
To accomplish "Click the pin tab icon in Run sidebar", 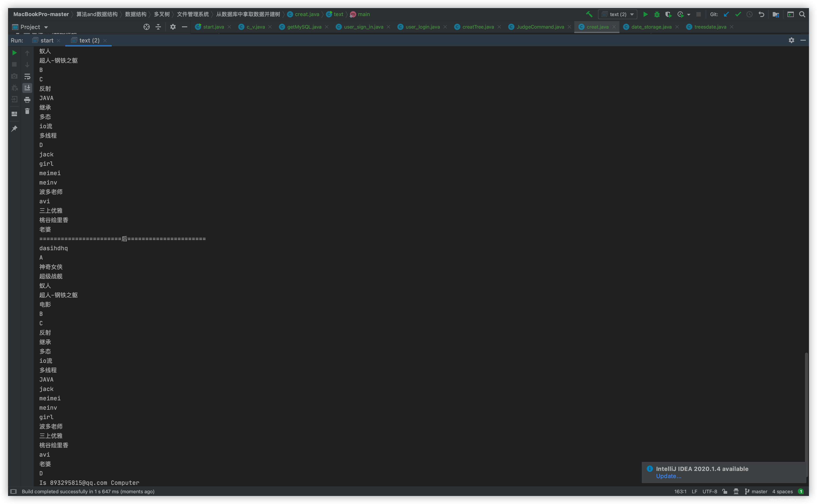I will click(14, 129).
